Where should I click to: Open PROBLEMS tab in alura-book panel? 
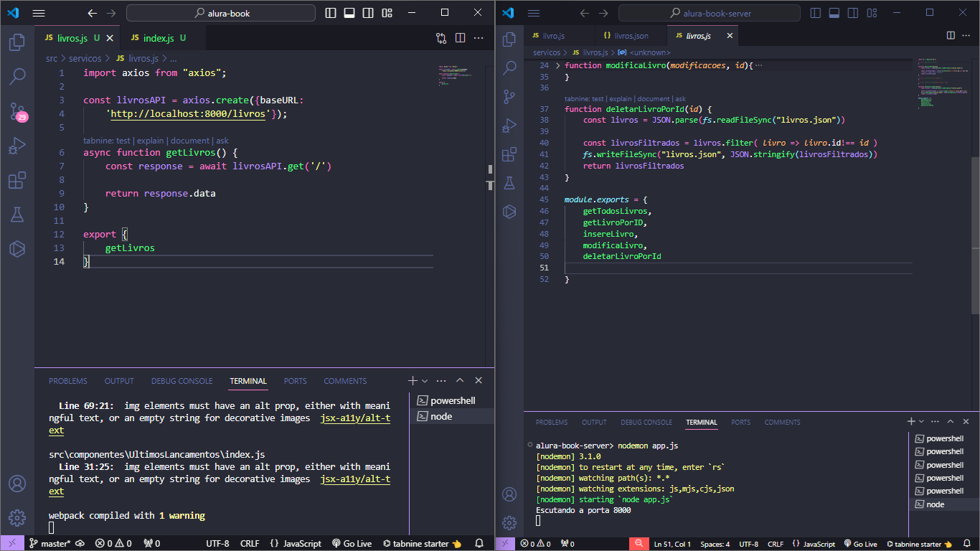pos(68,381)
